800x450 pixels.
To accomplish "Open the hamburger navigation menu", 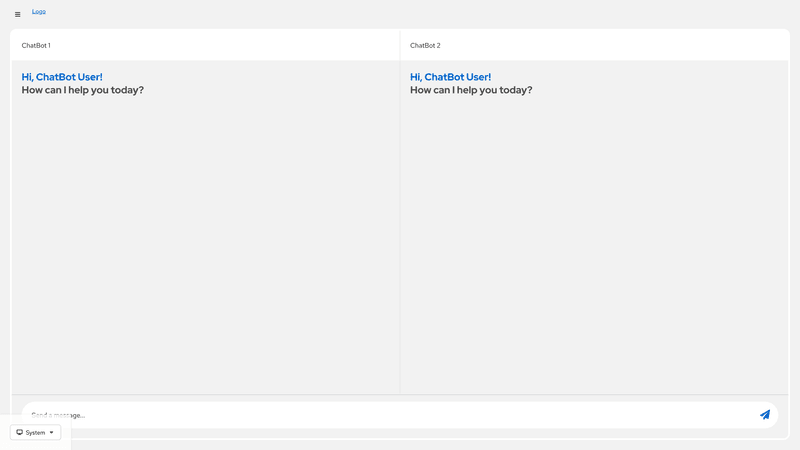I will click(17, 15).
